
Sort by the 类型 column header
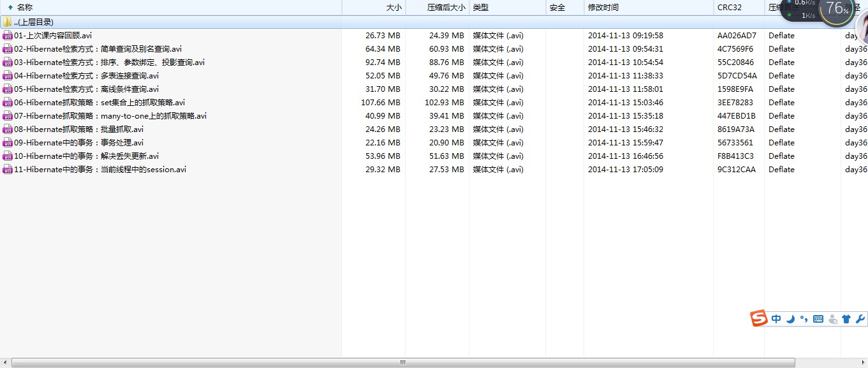click(x=508, y=8)
